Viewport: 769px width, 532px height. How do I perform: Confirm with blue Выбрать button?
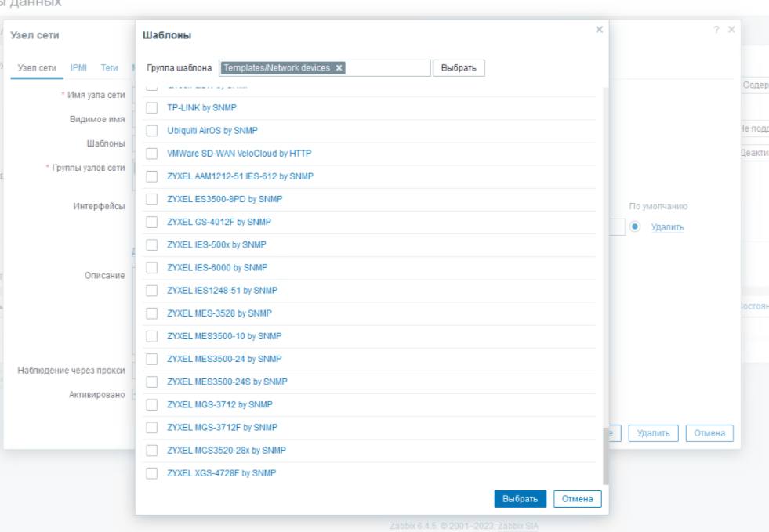[x=520, y=498]
